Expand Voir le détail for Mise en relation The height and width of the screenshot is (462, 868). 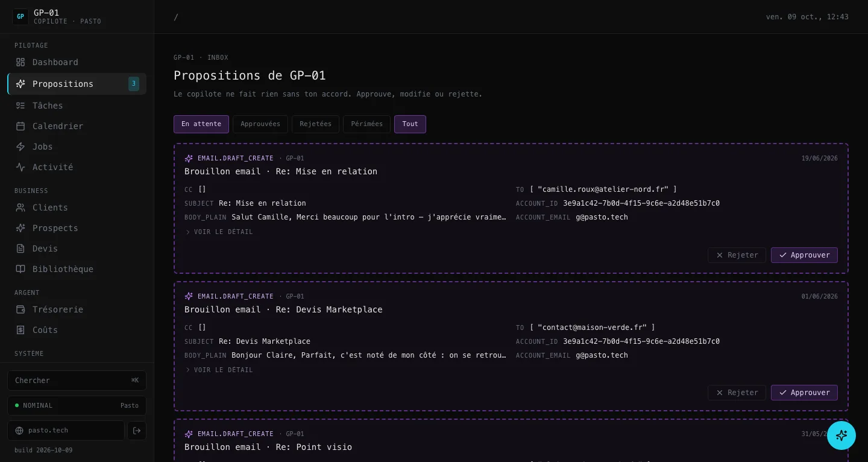click(219, 232)
